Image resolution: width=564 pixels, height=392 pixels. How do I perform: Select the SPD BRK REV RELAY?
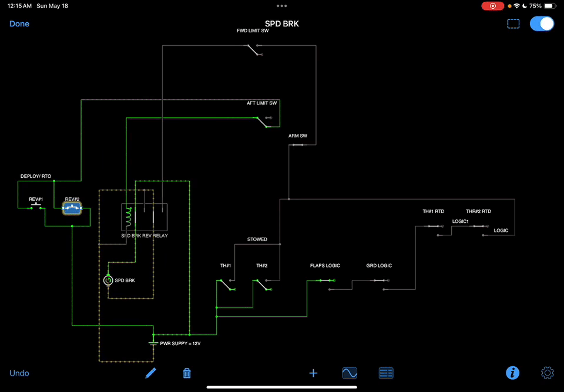145,217
